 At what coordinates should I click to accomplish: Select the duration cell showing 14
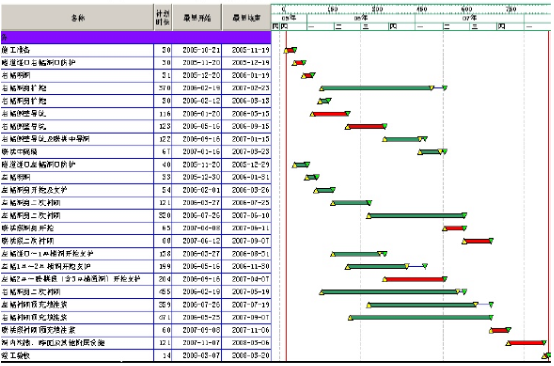[163, 355]
